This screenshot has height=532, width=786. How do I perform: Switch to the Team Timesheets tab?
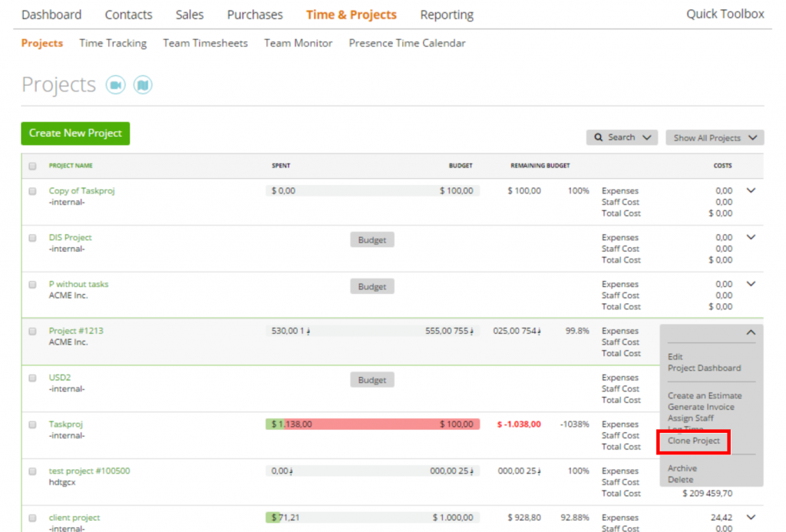pyautogui.click(x=205, y=43)
